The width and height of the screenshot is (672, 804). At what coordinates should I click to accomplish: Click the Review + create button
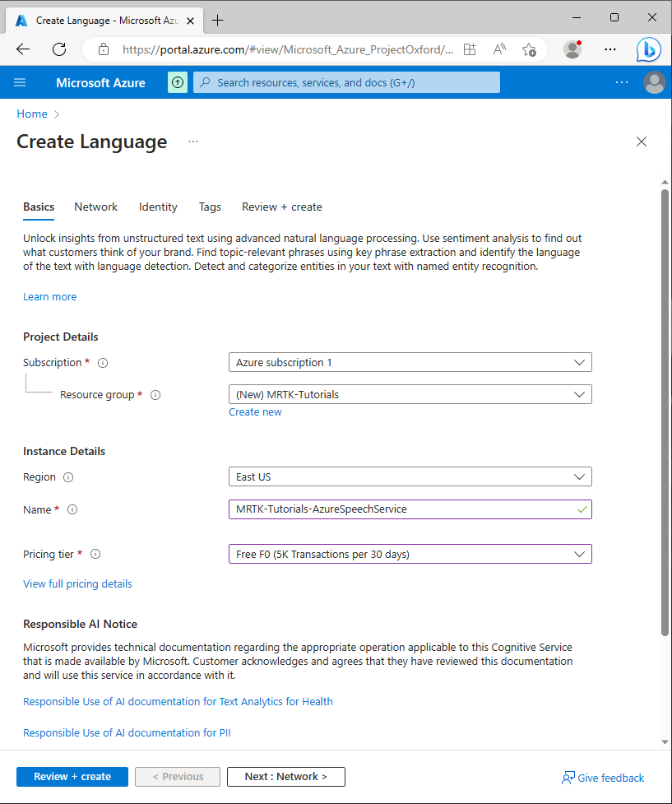point(72,776)
